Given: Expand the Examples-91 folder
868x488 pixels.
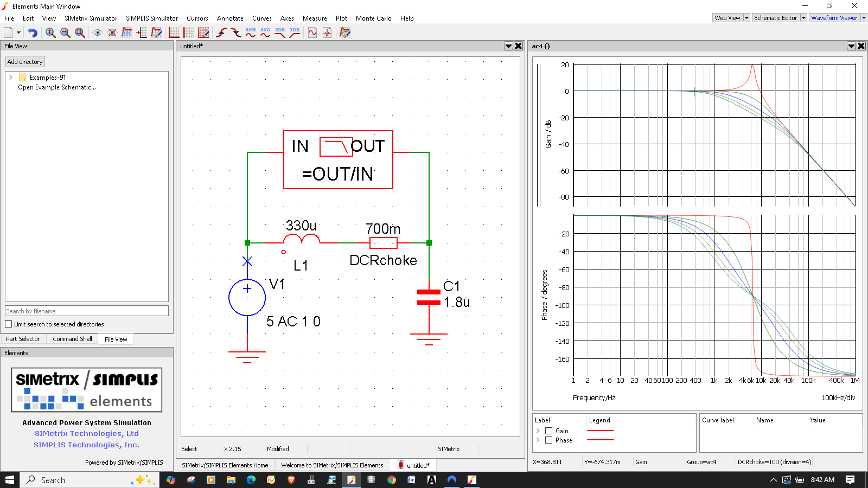Looking at the screenshot, I should pos(11,78).
